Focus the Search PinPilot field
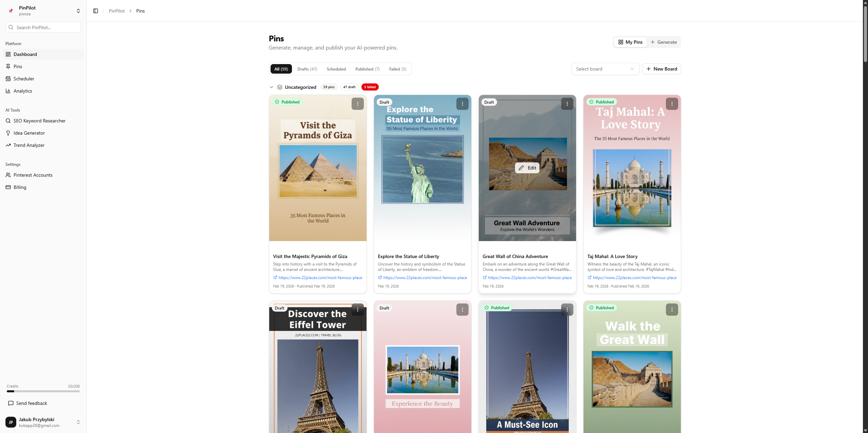Viewport: 868px width, 433px height. click(x=43, y=27)
